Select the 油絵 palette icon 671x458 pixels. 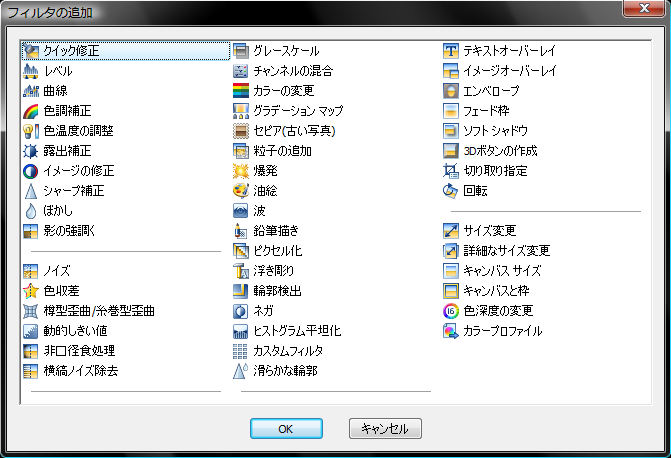pyautogui.click(x=240, y=191)
